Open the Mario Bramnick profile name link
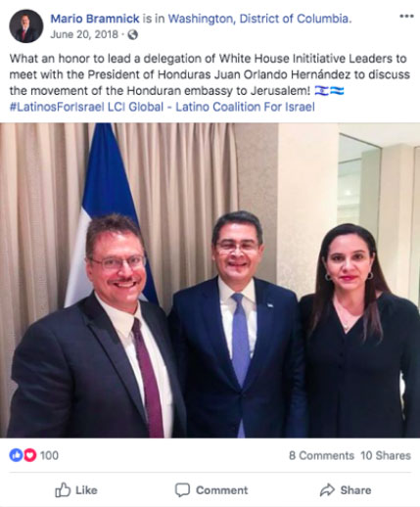The image size is (420, 507). 95,19
